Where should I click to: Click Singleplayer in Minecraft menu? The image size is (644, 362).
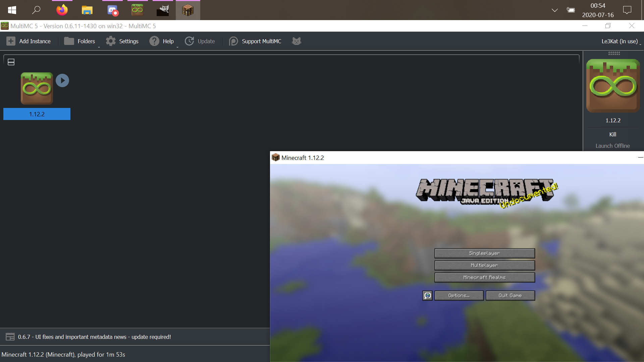[x=484, y=253]
